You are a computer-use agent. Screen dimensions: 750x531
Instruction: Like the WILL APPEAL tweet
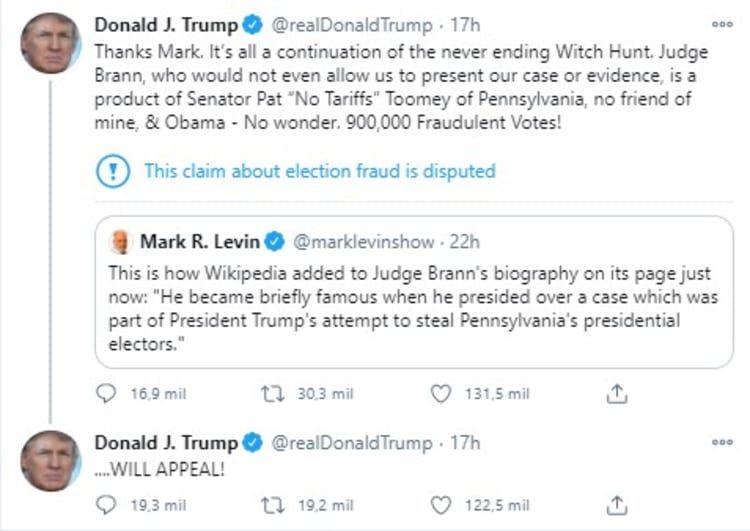click(441, 504)
